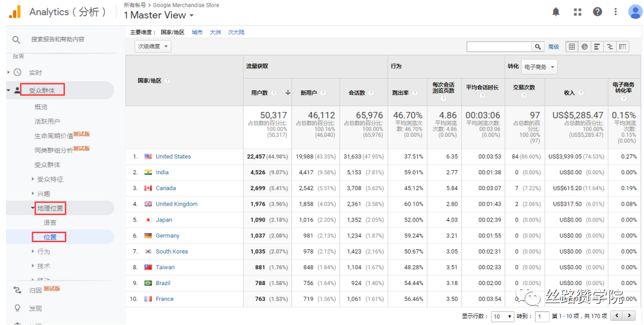Open the Google apps grid
Image resolution: width=644 pixels, height=325 pixels.
[x=577, y=12]
